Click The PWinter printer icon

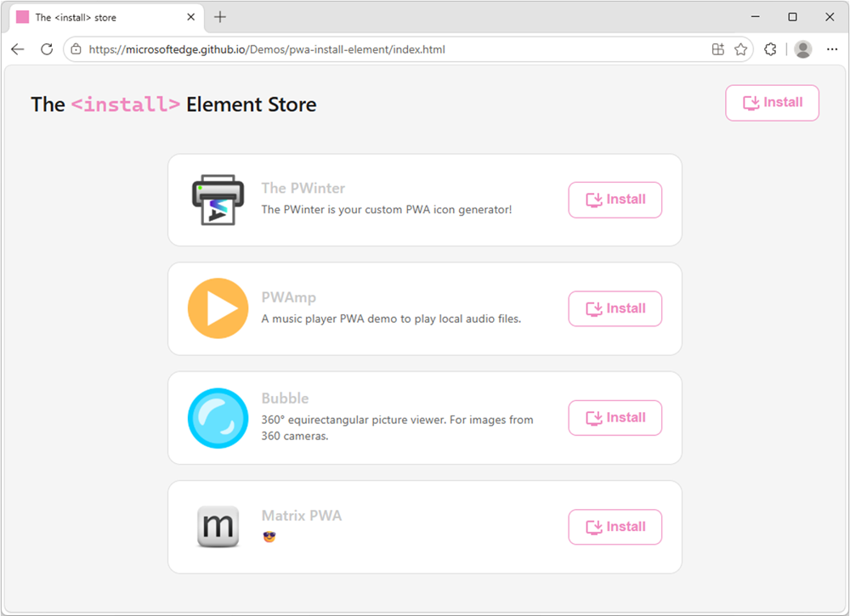click(218, 200)
